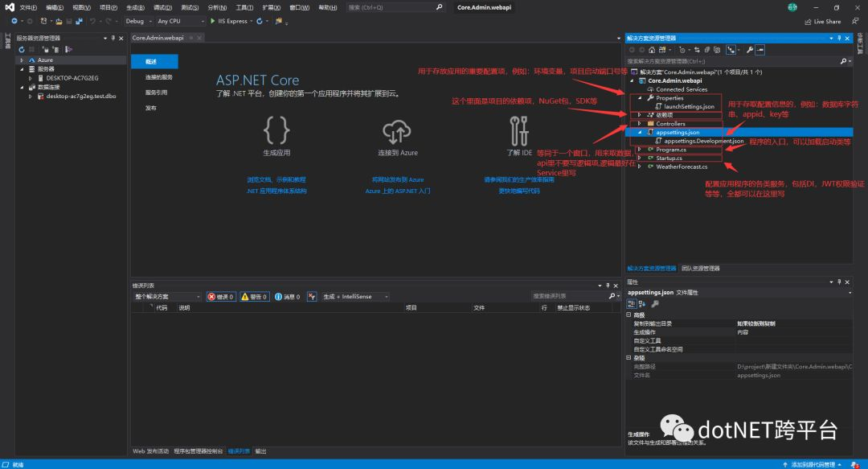This screenshot has width=868, height=469.
Task: Open the 帮助(H) menu
Action: click(327, 7)
